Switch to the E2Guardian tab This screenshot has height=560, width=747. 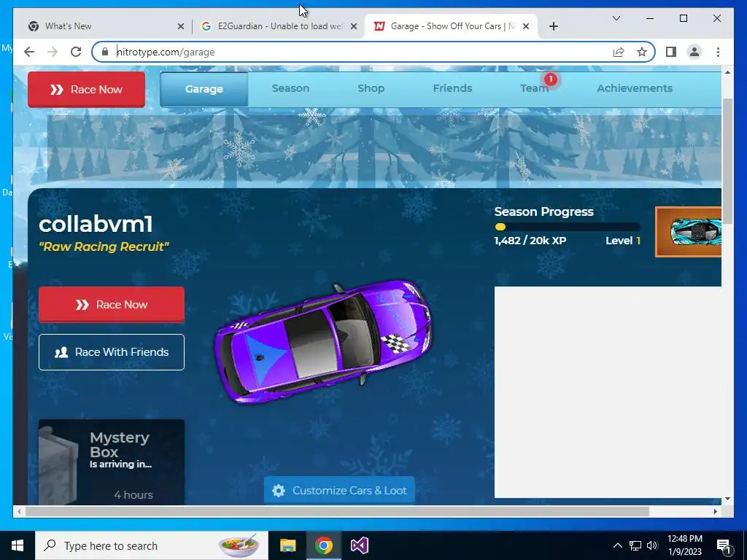click(278, 26)
